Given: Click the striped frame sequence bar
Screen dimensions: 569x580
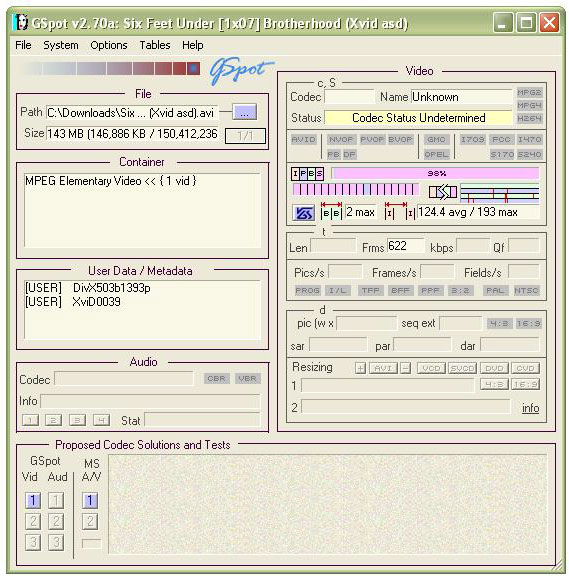Looking at the screenshot, I should point(355,190).
